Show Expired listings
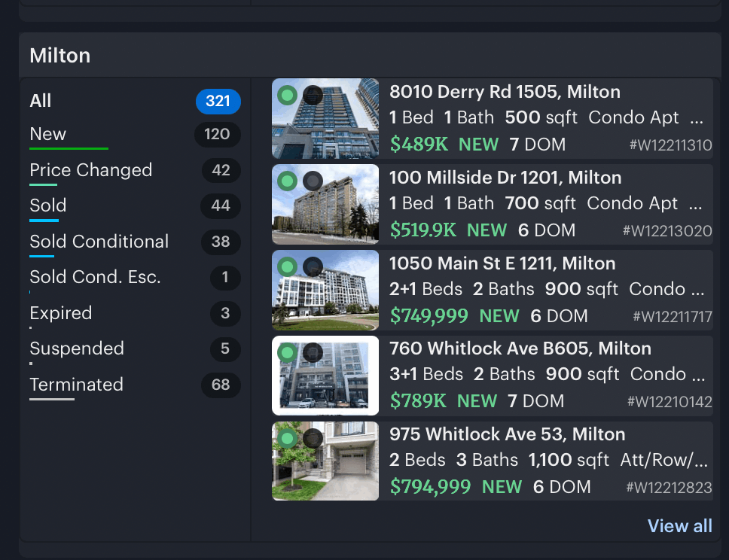 click(x=135, y=313)
